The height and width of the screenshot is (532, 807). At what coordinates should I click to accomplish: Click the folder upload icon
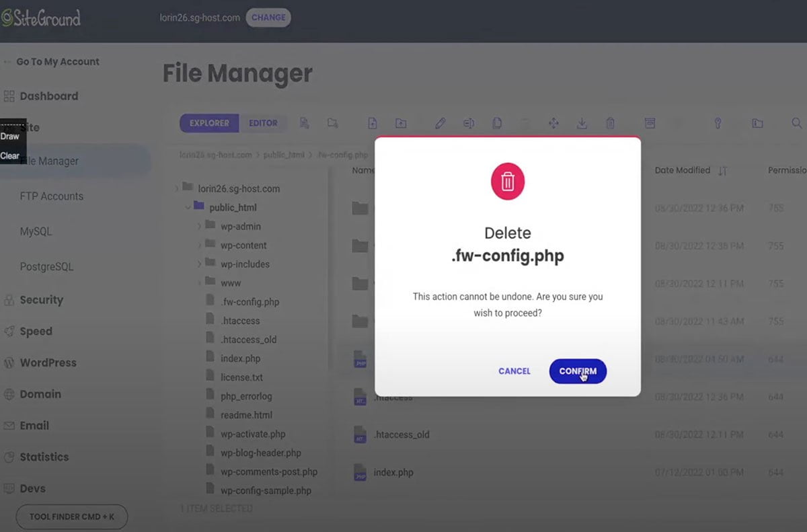click(401, 123)
